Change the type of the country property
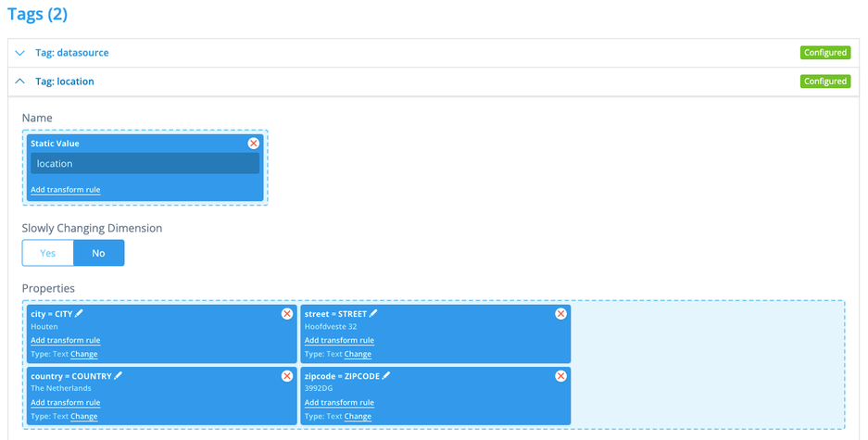 83,417
